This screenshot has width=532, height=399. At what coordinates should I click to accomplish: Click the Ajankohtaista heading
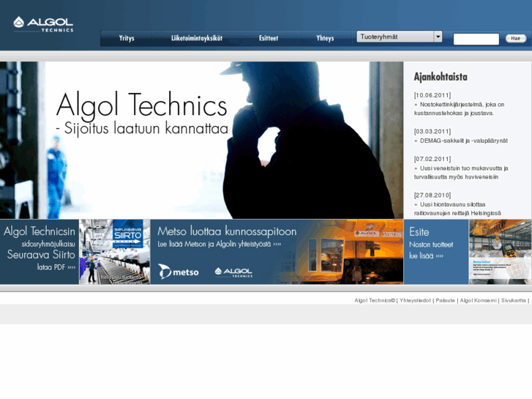pos(441,77)
